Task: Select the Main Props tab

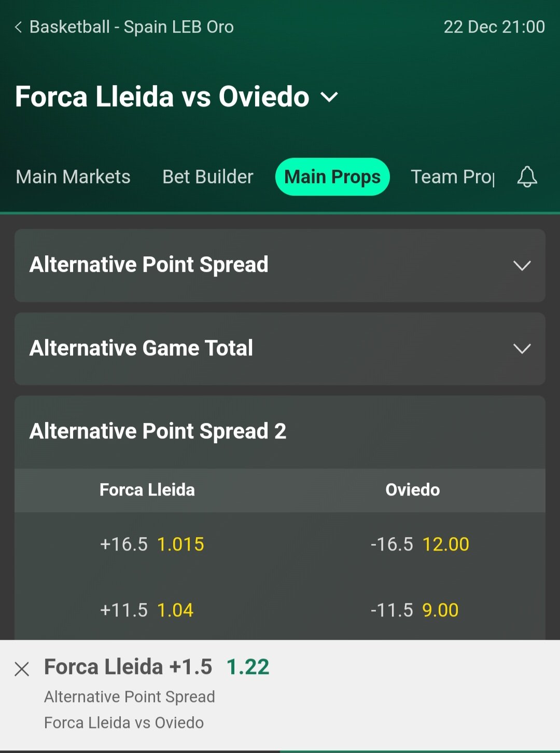Action: 332,177
